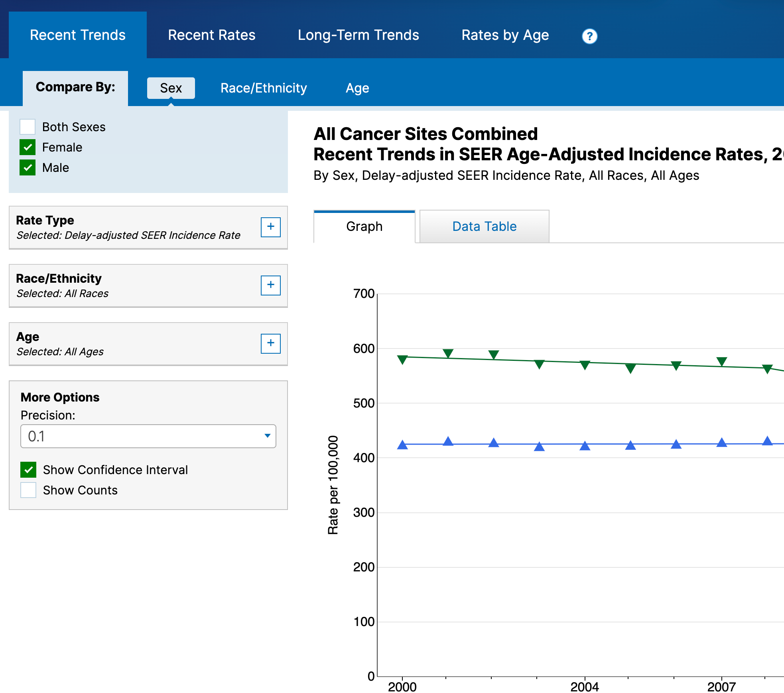784x693 pixels.
Task: Expand the Race/Ethnicity plus icon
Action: tap(270, 285)
